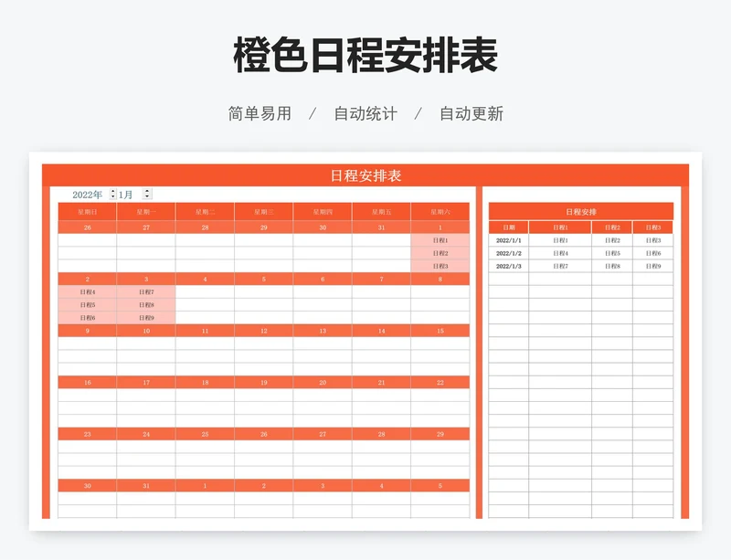This screenshot has height=560, width=731.
Task: Click calendar date 21
Action: coord(381,383)
